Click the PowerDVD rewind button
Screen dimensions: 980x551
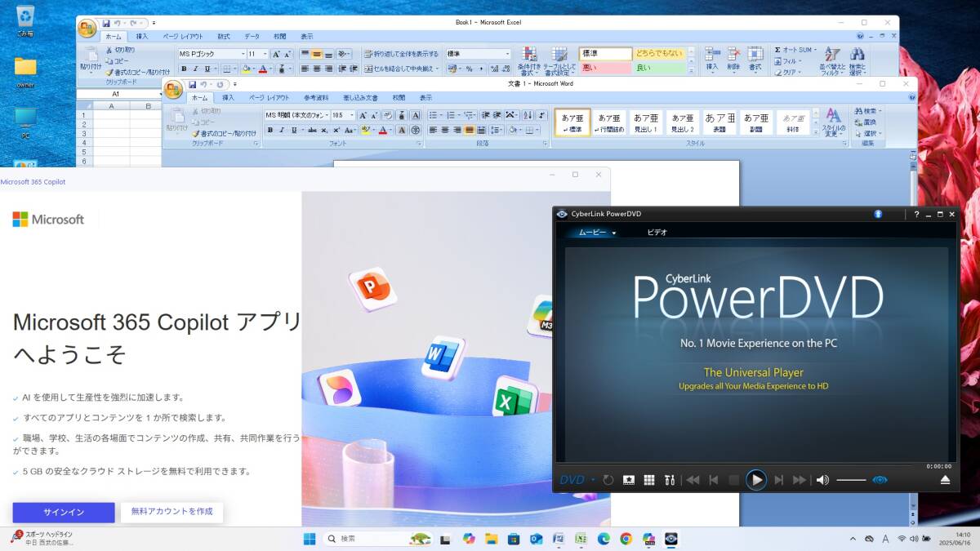(693, 480)
